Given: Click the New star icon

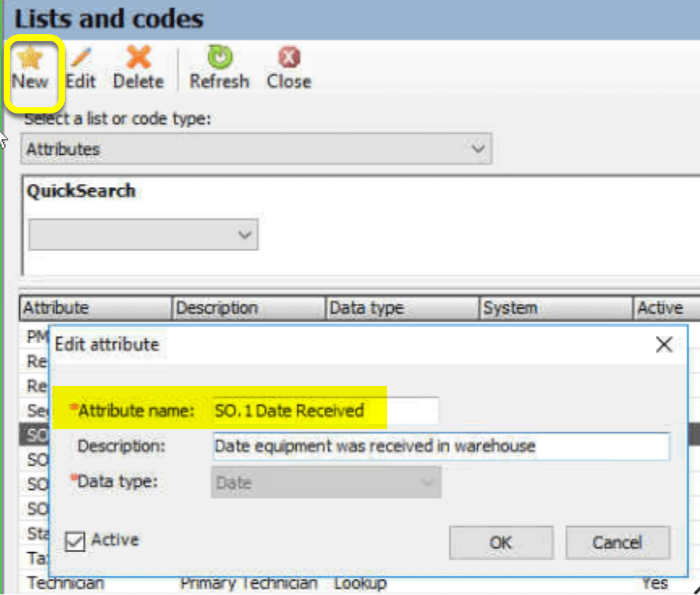Looking at the screenshot, I should coord(29,58).
